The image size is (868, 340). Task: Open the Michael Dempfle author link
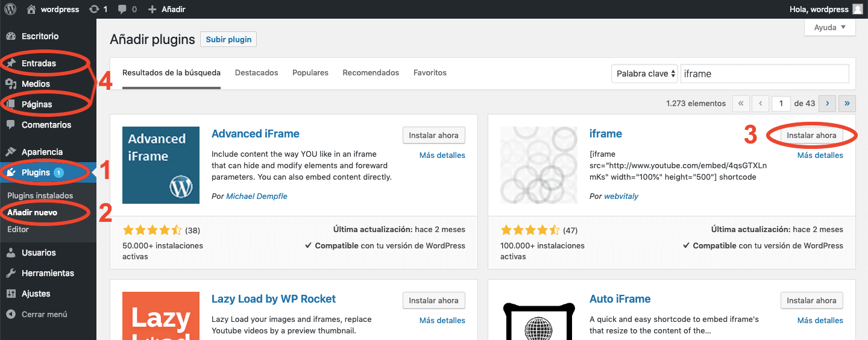pos(257,197)
